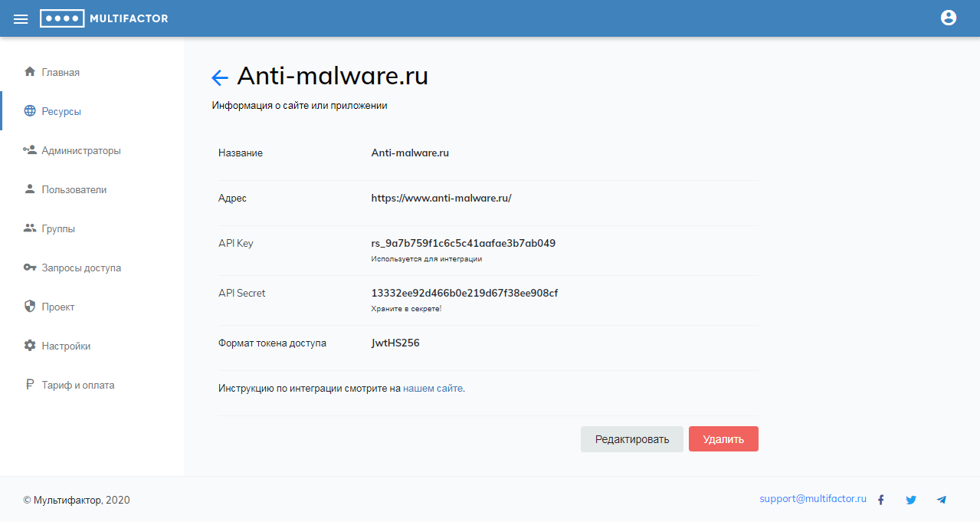980x522 pixels.
Task: Click the Anti-malware.ru name value
Action: (410, 153)
